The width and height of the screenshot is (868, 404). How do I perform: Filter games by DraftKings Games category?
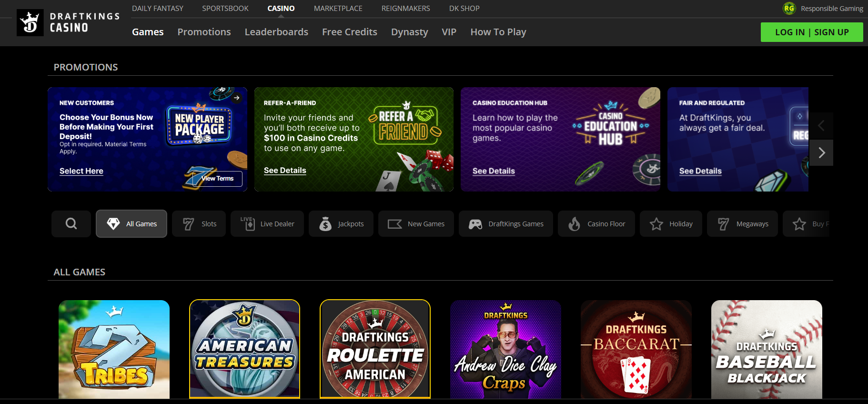pos(506,223)
